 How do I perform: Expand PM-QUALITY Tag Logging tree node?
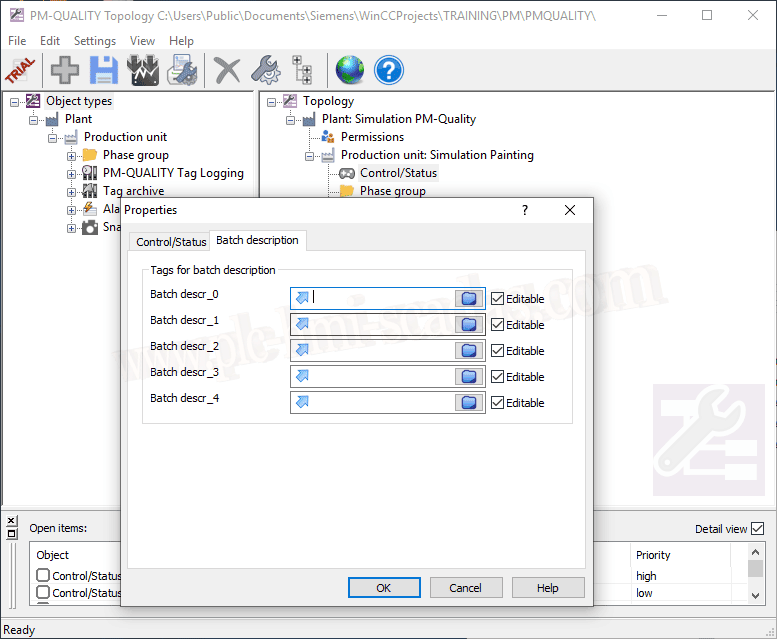[72, 173]
